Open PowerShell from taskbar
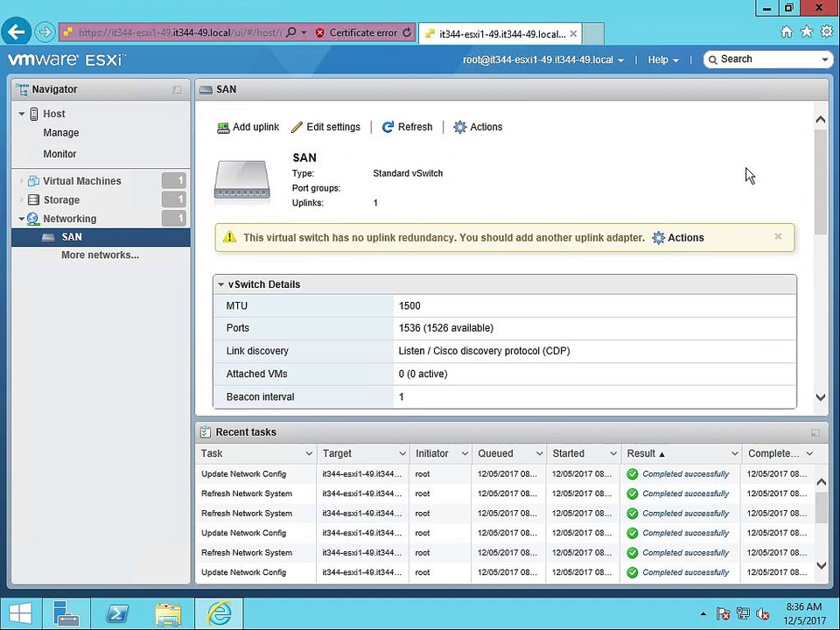 117,614
